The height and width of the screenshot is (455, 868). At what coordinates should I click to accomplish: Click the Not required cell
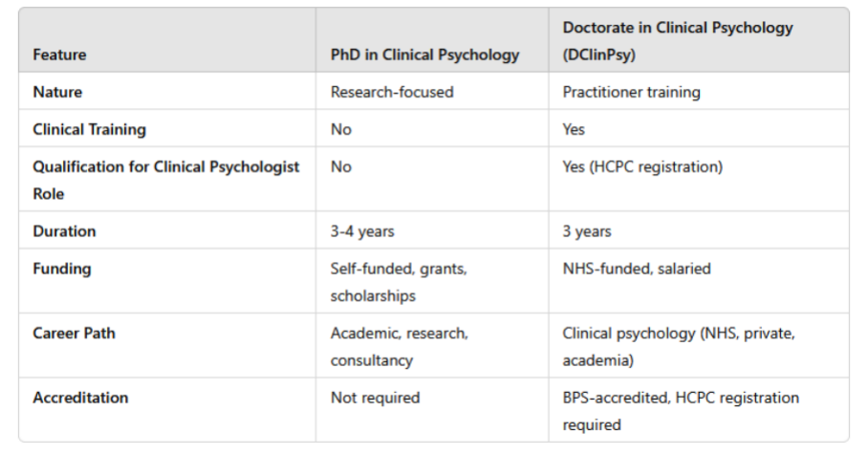tap(376, 398)
